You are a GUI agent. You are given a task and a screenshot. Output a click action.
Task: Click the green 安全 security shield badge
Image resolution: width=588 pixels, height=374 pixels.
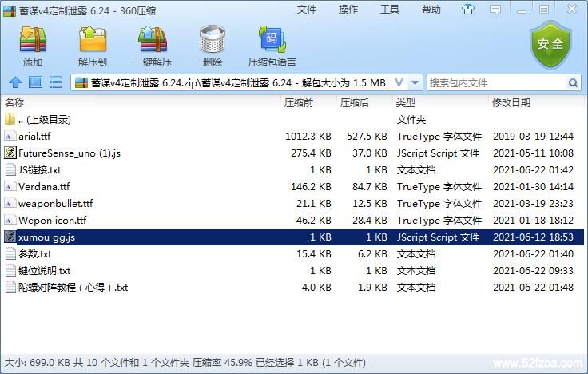point(551,45)
